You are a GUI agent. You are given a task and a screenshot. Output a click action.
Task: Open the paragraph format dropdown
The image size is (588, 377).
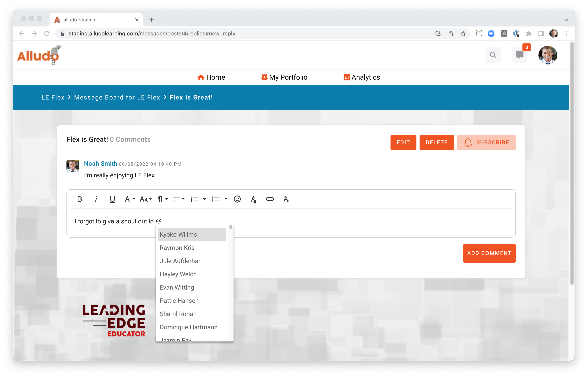pos(162,199)
